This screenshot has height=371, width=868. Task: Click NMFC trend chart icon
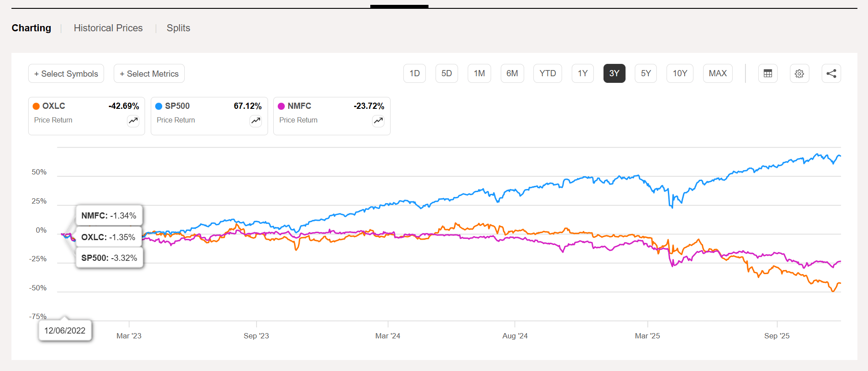(x=378, y=121)
